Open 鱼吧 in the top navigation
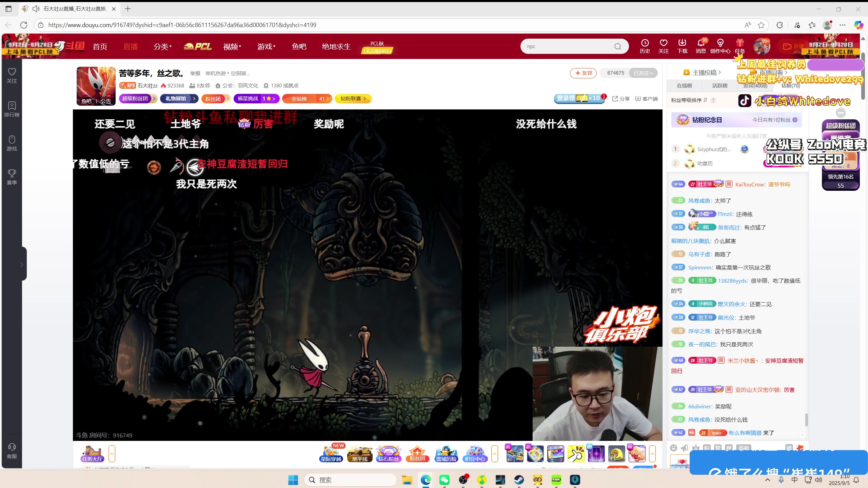The width and height of the screenshot is (868, 488). click(299, 46)
